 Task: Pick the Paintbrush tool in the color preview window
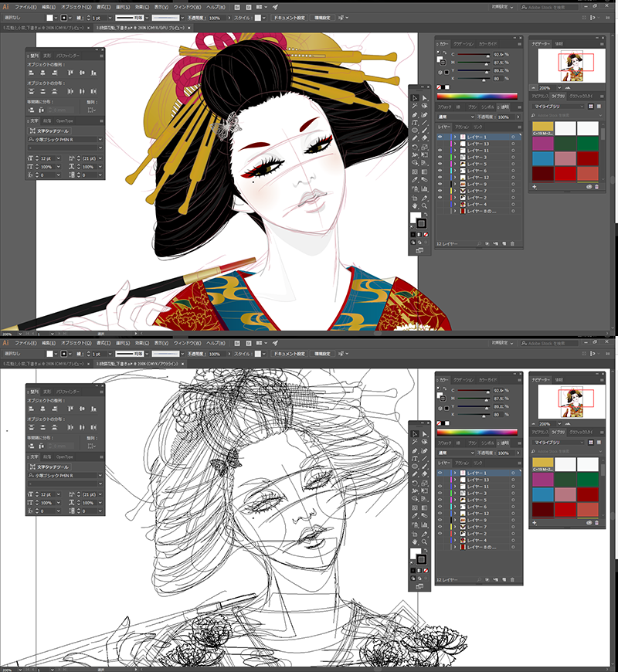pyautogui.click(x=424, y=131)
